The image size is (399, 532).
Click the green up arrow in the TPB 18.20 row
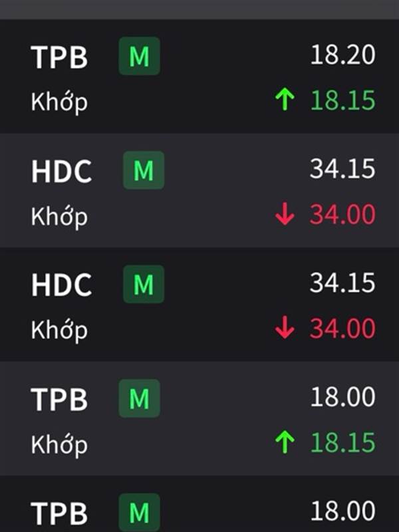point(285,101)
